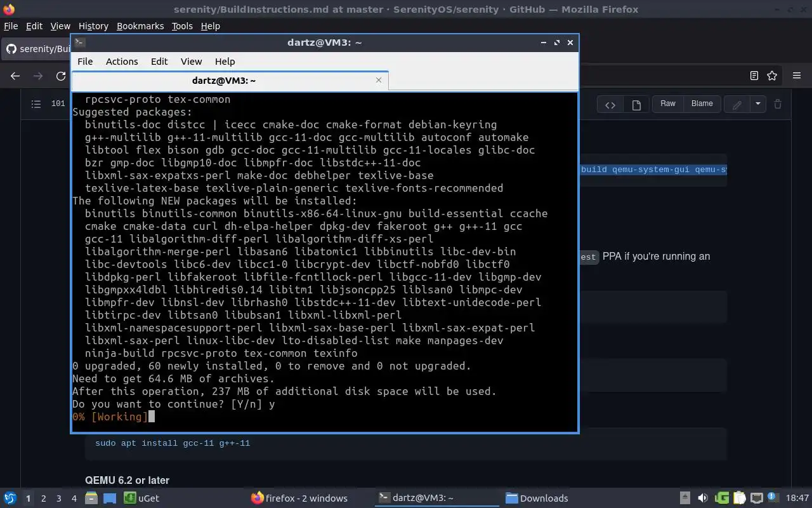Screen dimensions: 812x508
Task: Close the terminal window
Action: tap(570, 43)
